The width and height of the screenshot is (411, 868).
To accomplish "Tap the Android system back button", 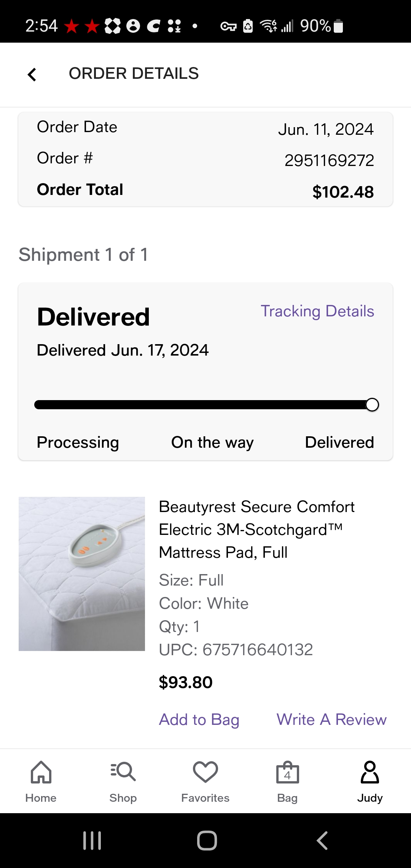I will (x=322, y=840).
